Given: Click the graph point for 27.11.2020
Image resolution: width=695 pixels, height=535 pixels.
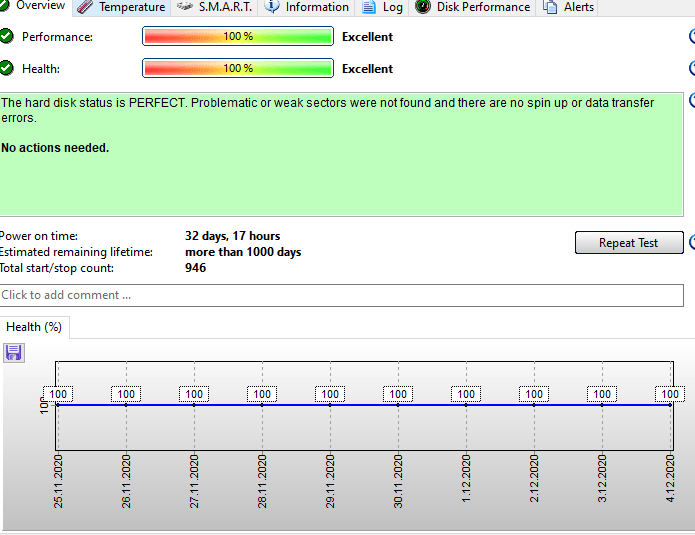Looking at the screenshot, I should (x=194, y=405).
